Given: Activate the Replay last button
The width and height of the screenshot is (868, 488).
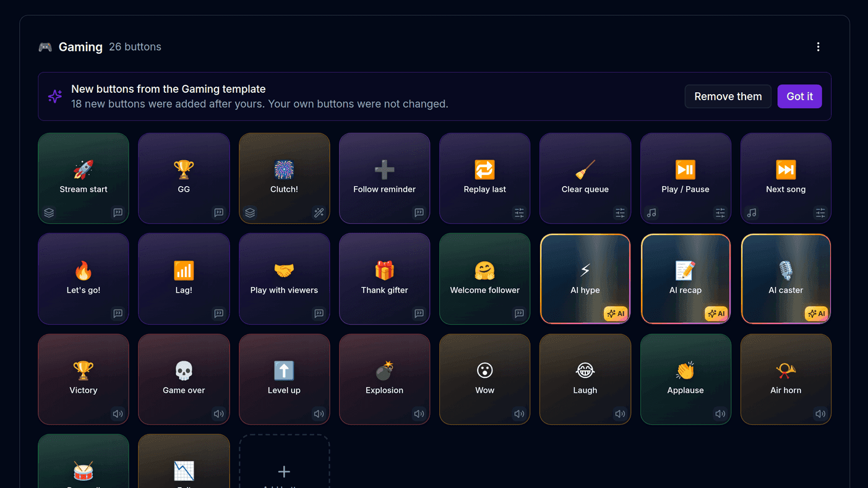Looking at the screenshot, I should coord(484,178).
